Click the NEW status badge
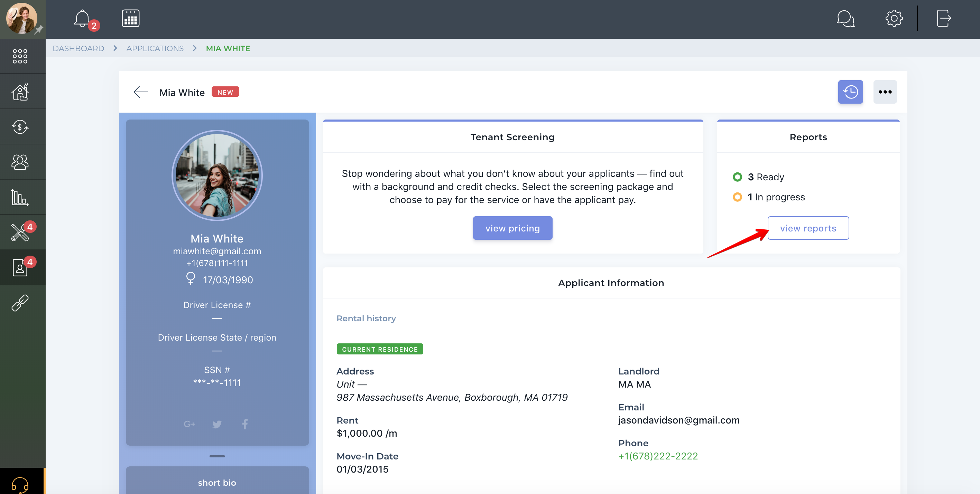This screenshot has width=980, height=494. [225, 92]
